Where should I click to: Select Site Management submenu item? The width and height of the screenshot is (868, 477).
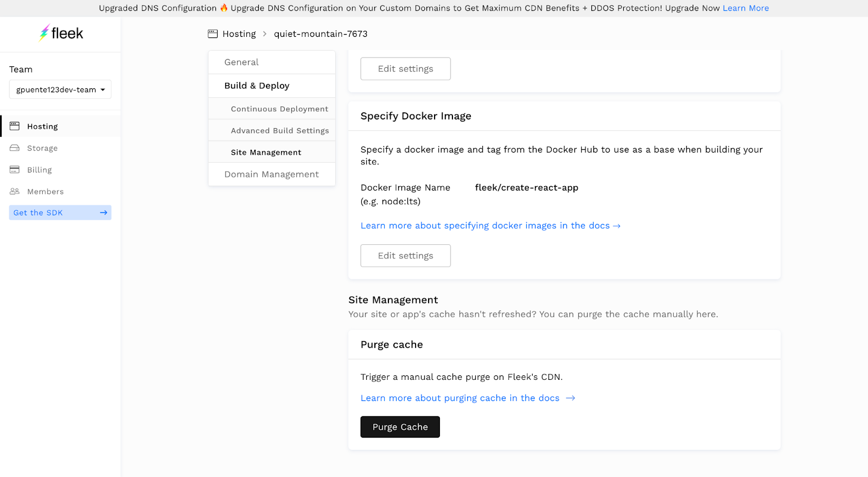[x=266, y=152]
